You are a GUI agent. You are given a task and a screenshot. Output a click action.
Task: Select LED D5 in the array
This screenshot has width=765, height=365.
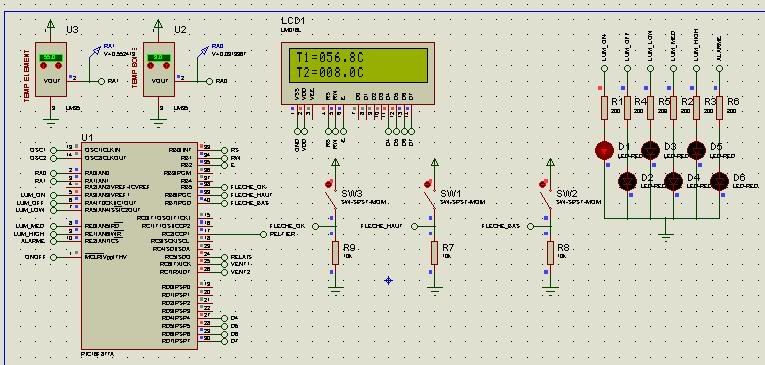[696, 150]
